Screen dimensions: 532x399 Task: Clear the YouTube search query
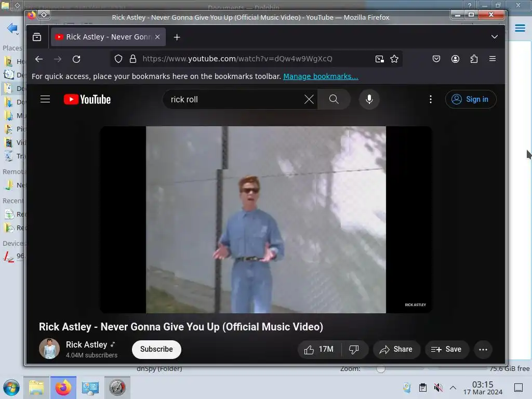coord(309,99)
